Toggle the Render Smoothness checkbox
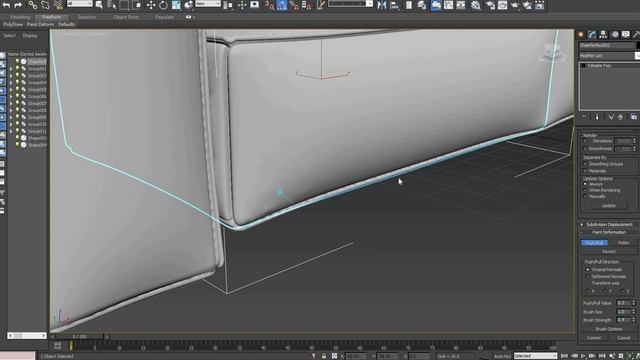640x360 pixels. tap(585, 149)
